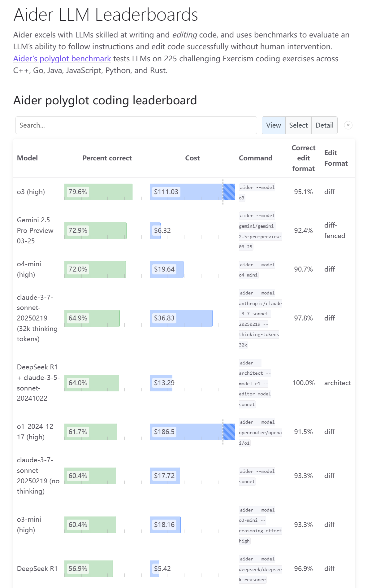Click the $36.83 cost bar

tap(181, 318)
